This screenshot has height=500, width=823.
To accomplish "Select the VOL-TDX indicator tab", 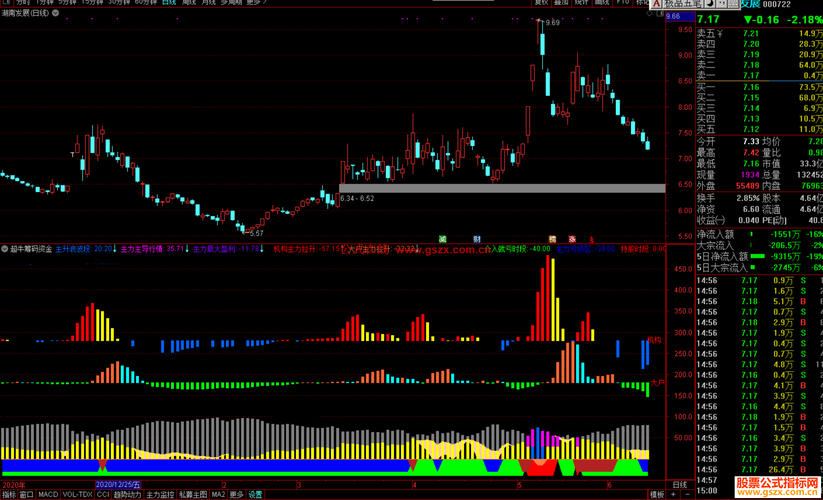I will 77,495.
